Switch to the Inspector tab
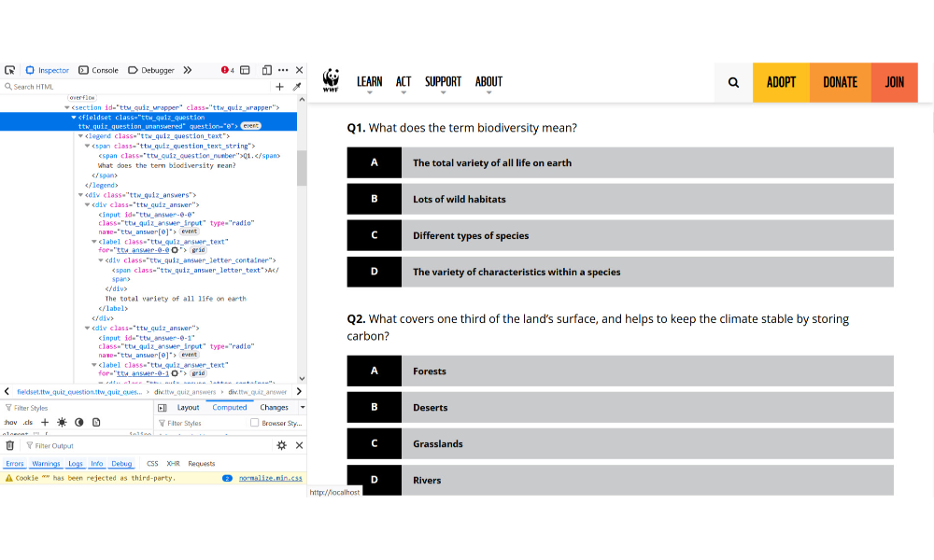 [48, 70]
